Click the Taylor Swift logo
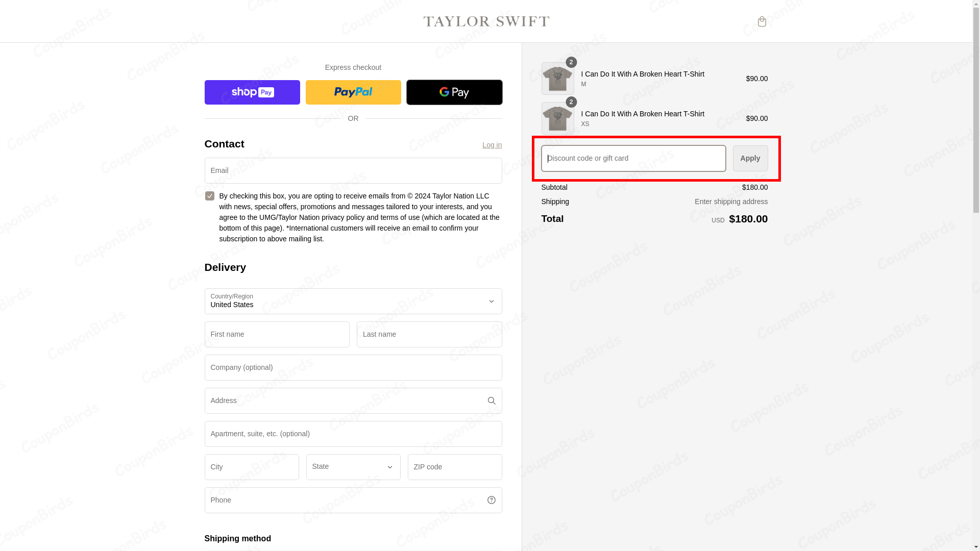The width and height of the screenshot is (980, 551). (x=486, y=21)
